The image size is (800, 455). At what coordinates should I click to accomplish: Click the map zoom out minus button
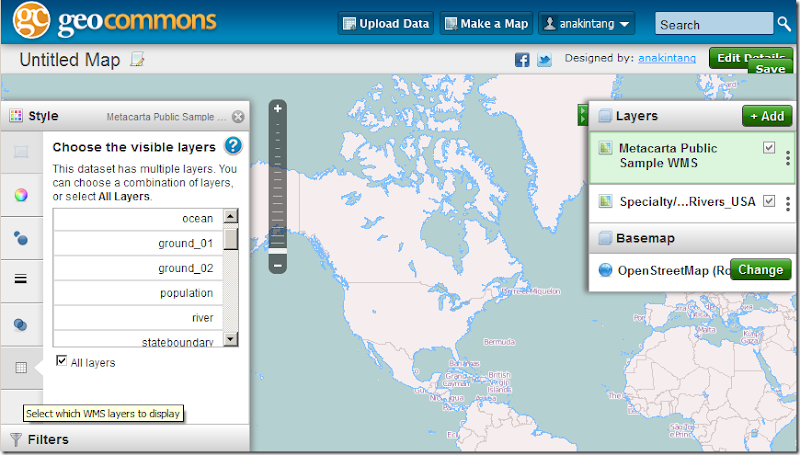coord(278,265)
